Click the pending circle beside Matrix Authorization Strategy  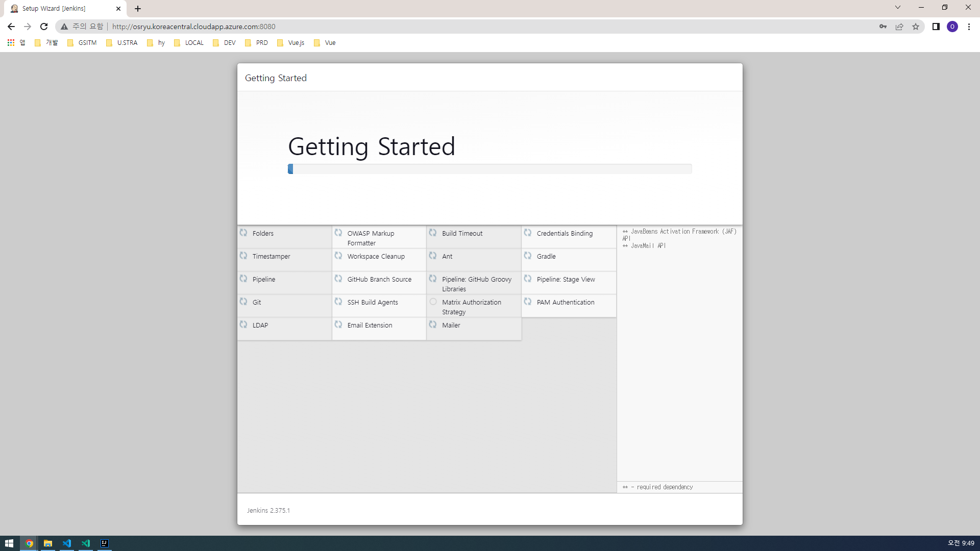point(433,302)
